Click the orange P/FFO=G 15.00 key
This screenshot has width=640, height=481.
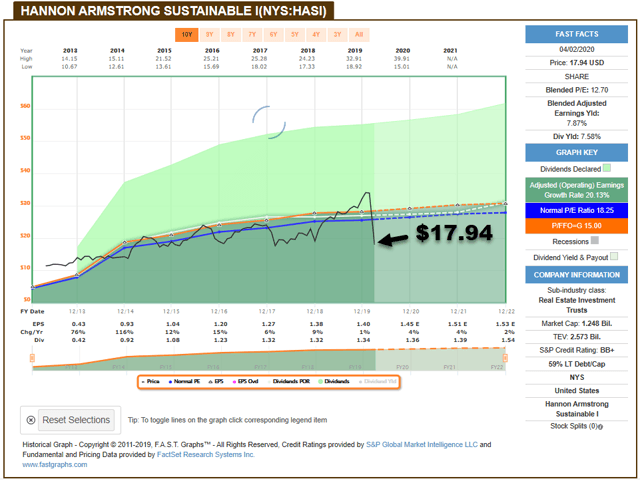point(577,226)
